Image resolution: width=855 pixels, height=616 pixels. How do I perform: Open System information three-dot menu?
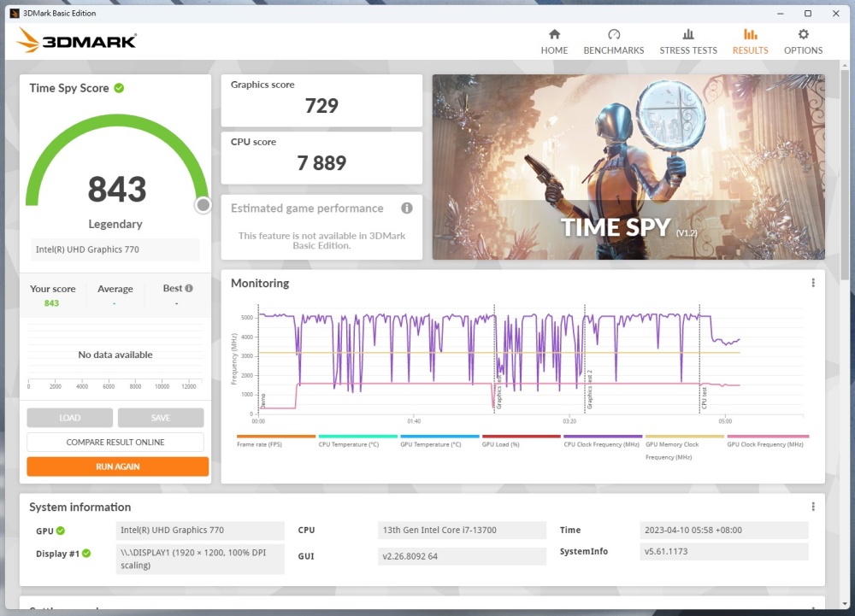pyautogui.click(x=813, y=507)
